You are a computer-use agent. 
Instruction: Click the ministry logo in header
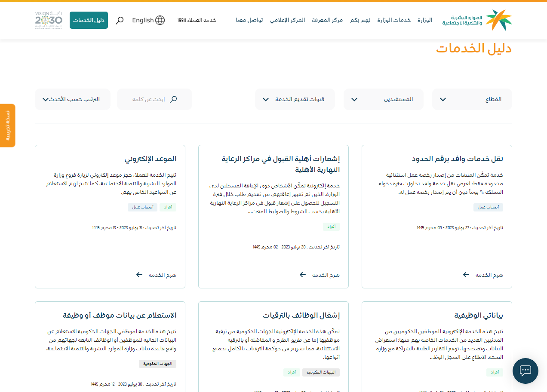pos(477,20)
